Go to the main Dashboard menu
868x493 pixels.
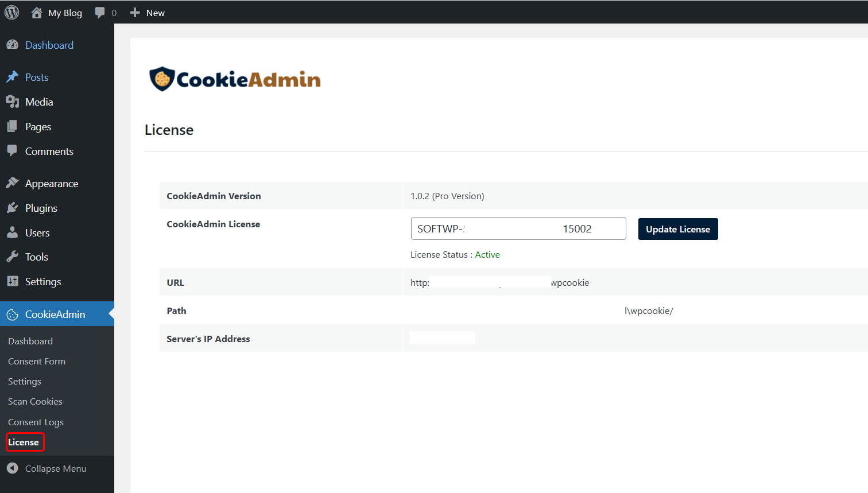49,45
